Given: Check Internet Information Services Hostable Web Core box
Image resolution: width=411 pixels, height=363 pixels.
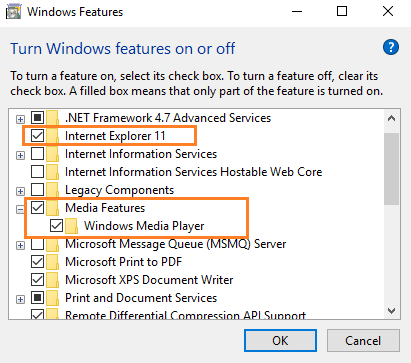Looking at the screenshot, I should tap(37, 172).
